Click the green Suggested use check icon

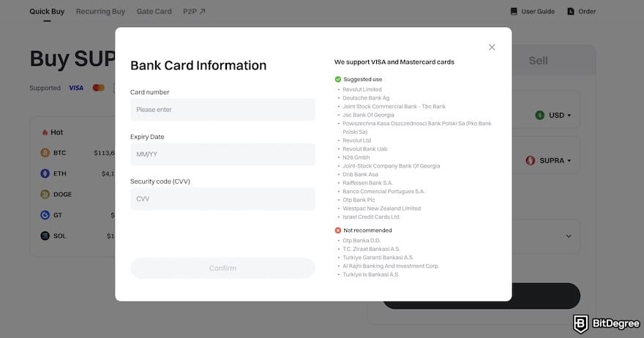(x=337, y=79)
